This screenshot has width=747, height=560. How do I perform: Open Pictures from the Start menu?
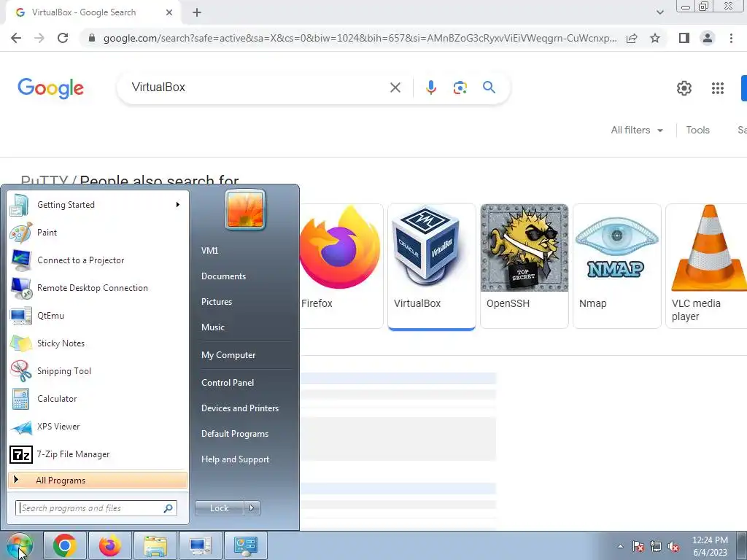tap(216, 302)
